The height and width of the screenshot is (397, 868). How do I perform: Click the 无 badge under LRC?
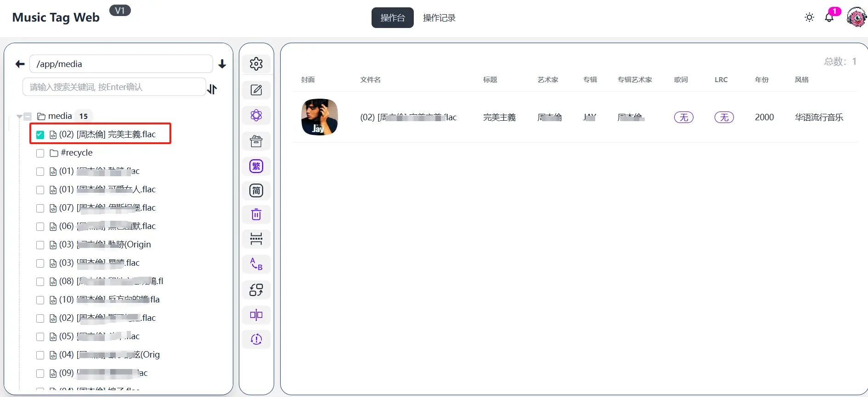[x=724, y=117]
